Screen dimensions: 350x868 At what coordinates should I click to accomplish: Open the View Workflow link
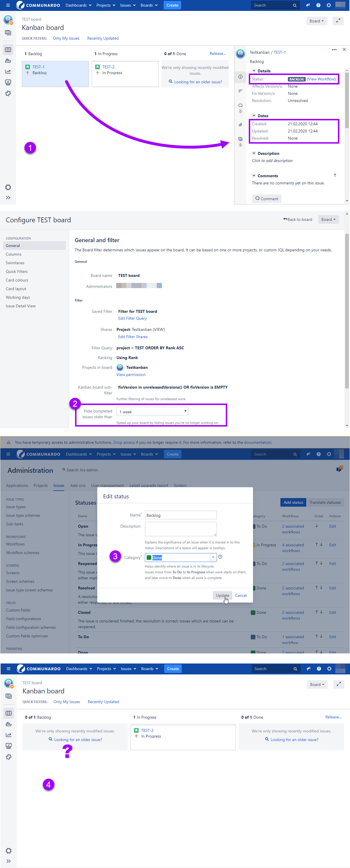(321, 79)
